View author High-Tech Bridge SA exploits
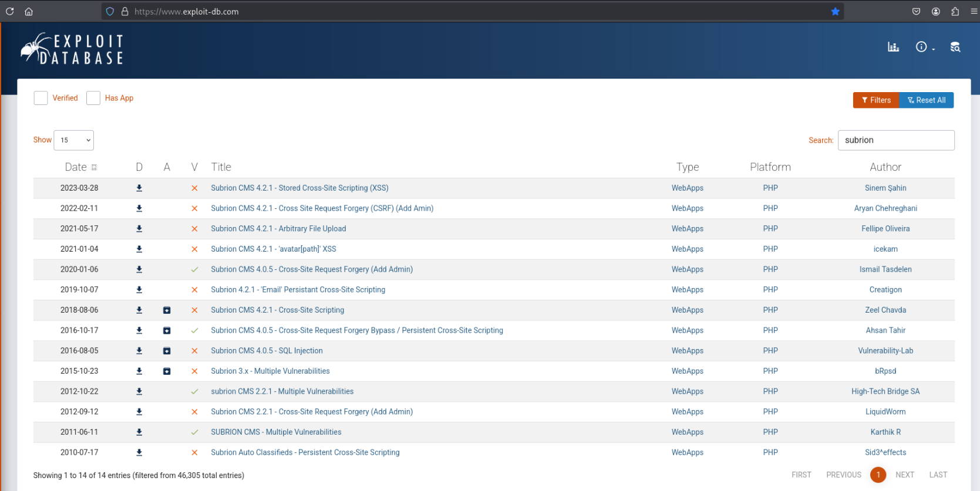This screenshot has height=491, width=980. pyautogui.click(x=885, y=391)
